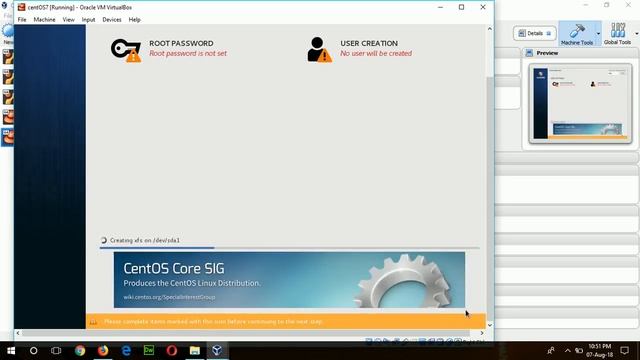Click VM horizontal scrollbar right arrow
The image size is (640, 360).
(482, 333)
